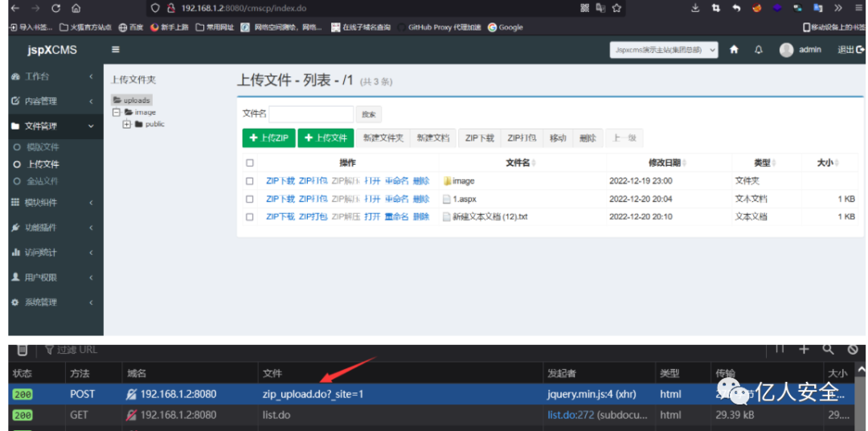The width and height of the screenshot is (868, 431).
Task: Toggle the select-all checkbox in header
Action: pyautogui.click(x=250, y=163)
